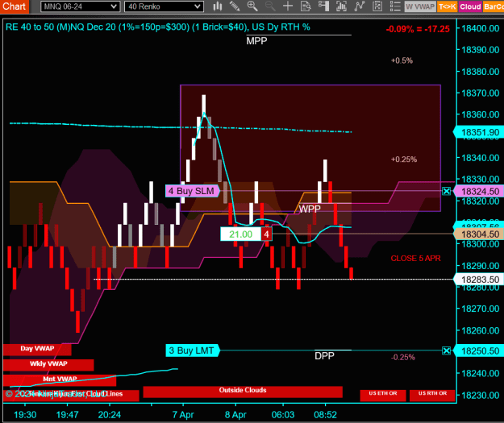
Task: Click the 18250.50 price axis marker
Action: 479,350
